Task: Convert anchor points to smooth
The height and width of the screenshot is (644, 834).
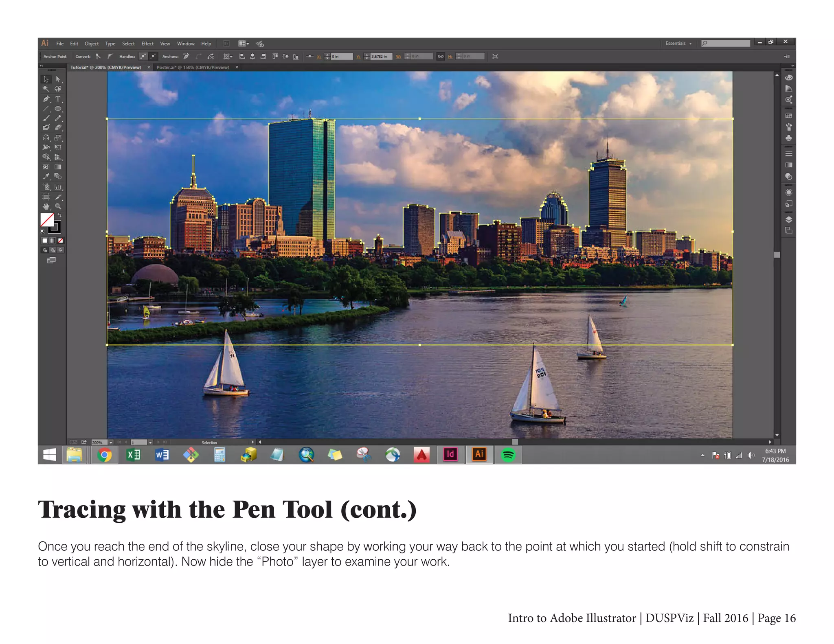Action: coord(110,56)
